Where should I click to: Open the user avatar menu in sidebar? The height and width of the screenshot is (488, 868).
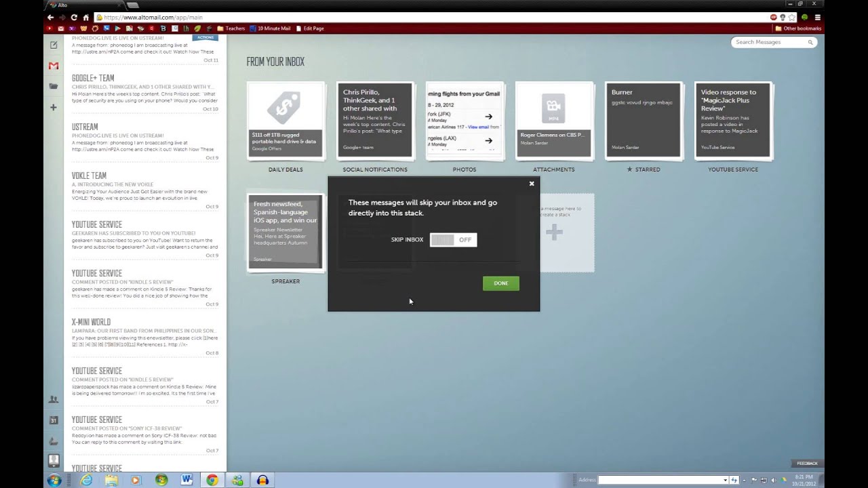(54, 461)
